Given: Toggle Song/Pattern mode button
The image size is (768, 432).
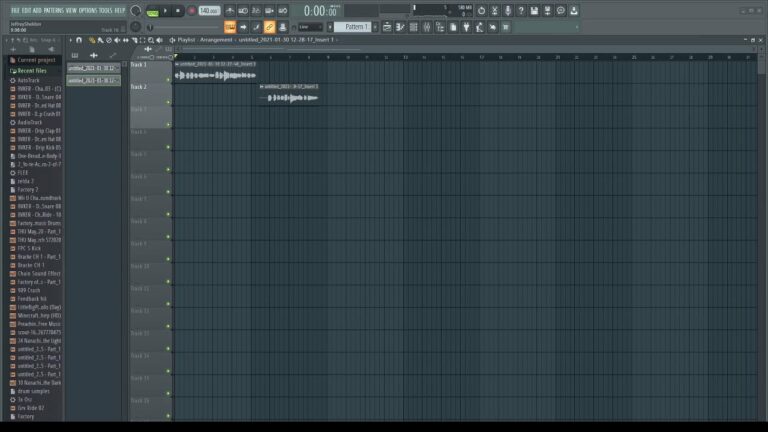Looking at the screenshot, I should tap(152, 12).
